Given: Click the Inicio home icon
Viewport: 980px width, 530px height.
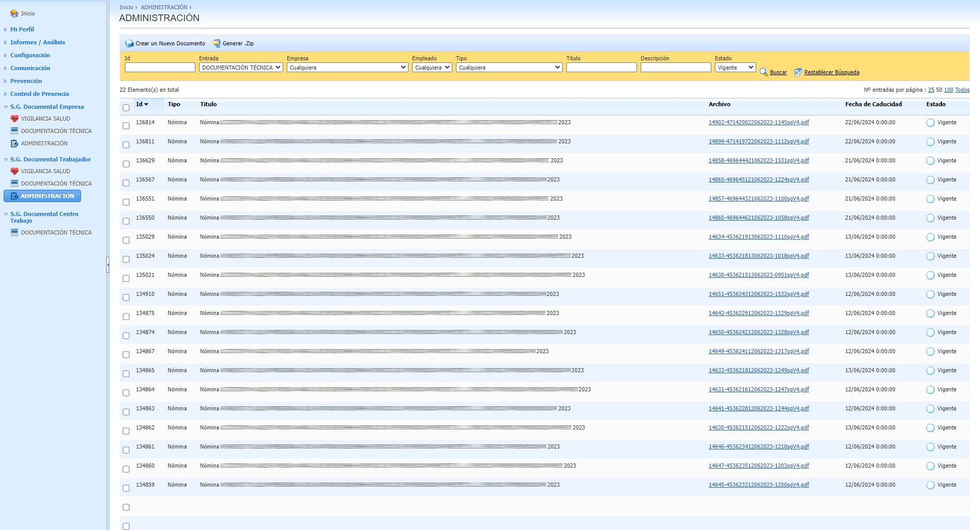Looking at the screenshot, I should tap(14, 13).
